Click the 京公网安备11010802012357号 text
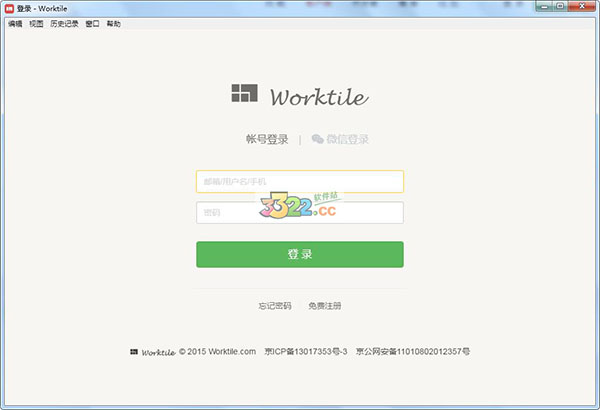Screen dimensions: 600x410 click(413, 351)
